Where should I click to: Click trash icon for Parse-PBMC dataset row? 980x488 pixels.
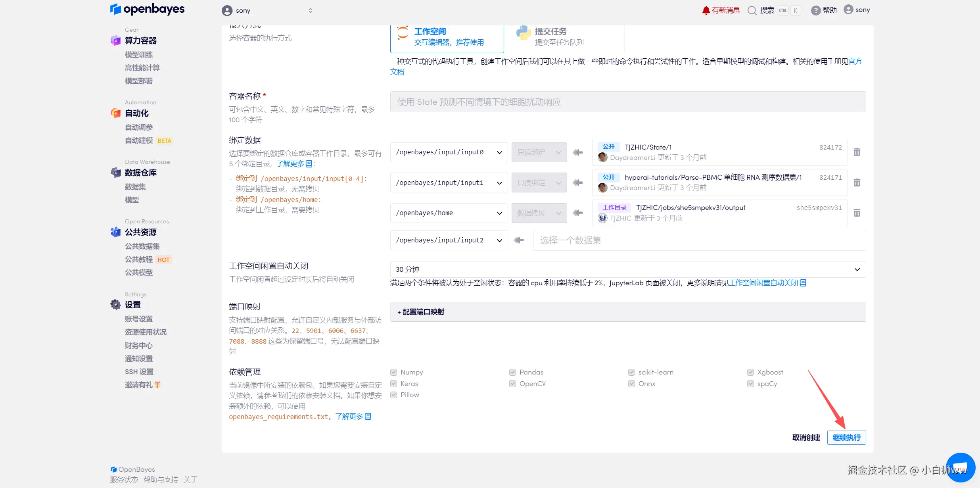point(857,183)
